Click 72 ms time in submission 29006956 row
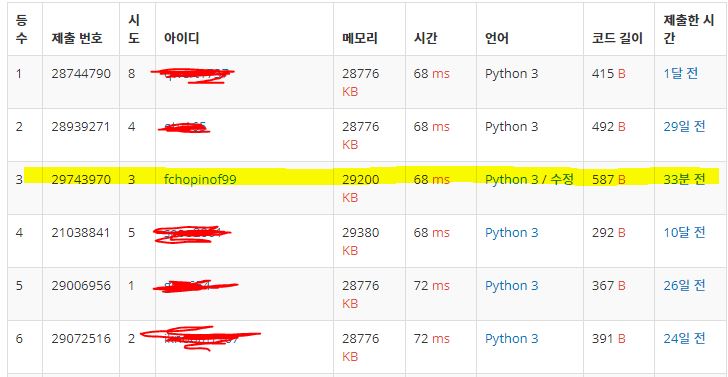Viewport: 728px width, 377px height. coord(432,286)
